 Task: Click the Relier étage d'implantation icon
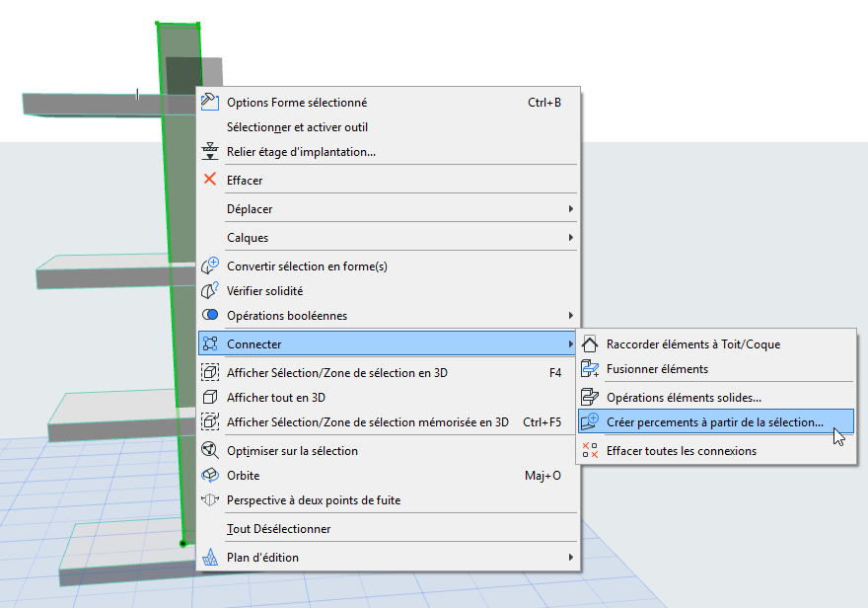(x=210, y=151)
